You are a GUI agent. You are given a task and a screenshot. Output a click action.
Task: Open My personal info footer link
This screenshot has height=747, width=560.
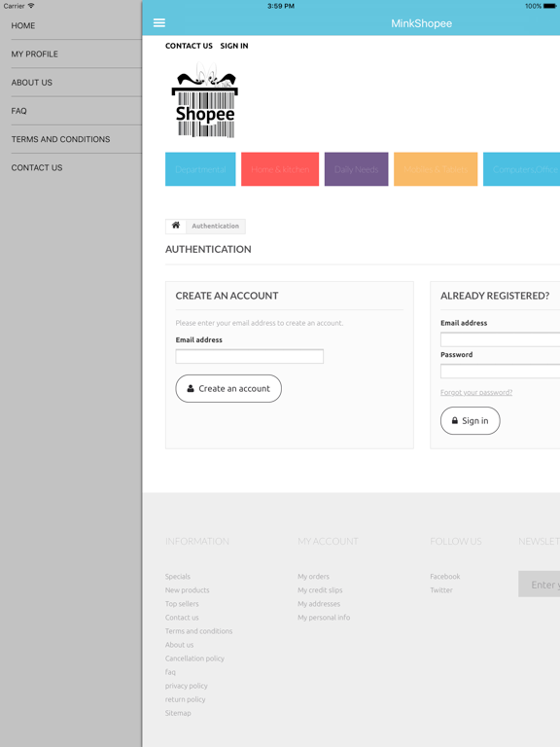coord(324,618)
